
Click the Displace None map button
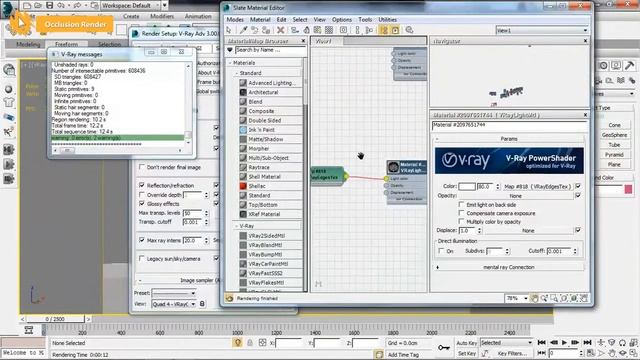(x=528, y=231)
